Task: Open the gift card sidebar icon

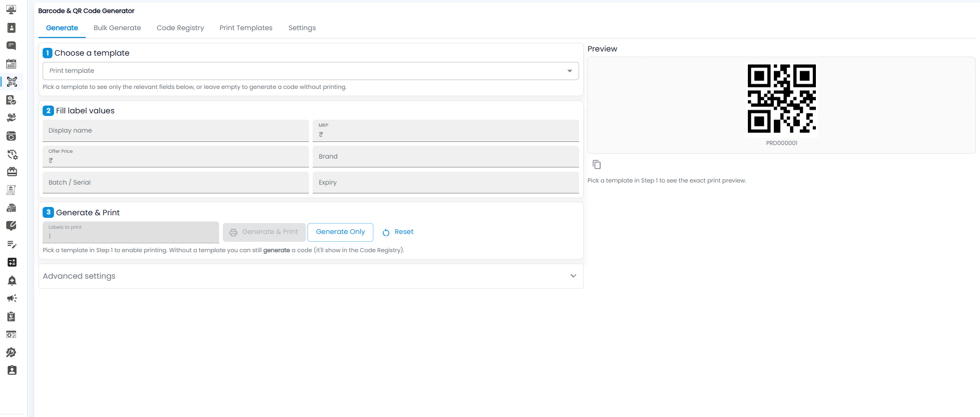Action: [11, 172]
